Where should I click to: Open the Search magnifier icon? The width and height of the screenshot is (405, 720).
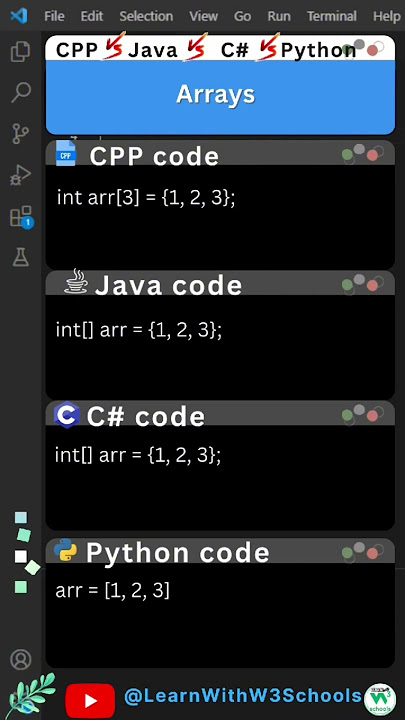21,92
